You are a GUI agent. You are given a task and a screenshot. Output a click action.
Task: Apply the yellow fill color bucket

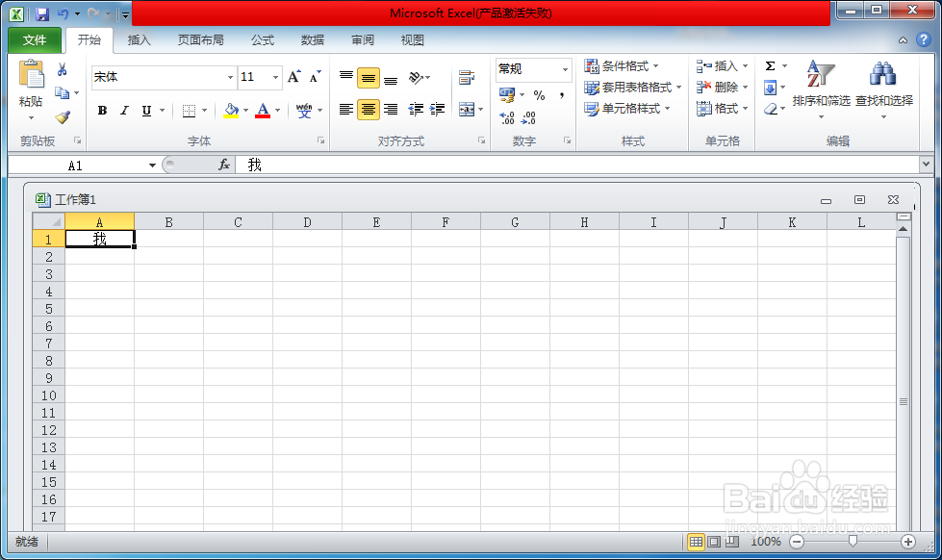point(231,111)
